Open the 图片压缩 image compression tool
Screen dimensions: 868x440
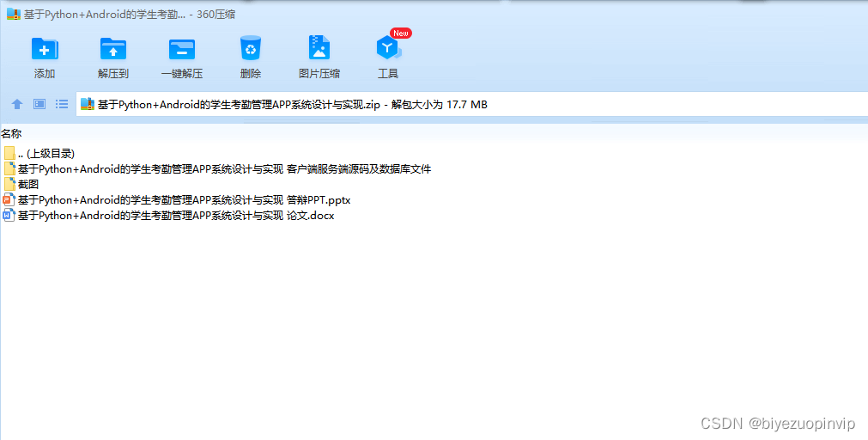(x=319, y=48)
